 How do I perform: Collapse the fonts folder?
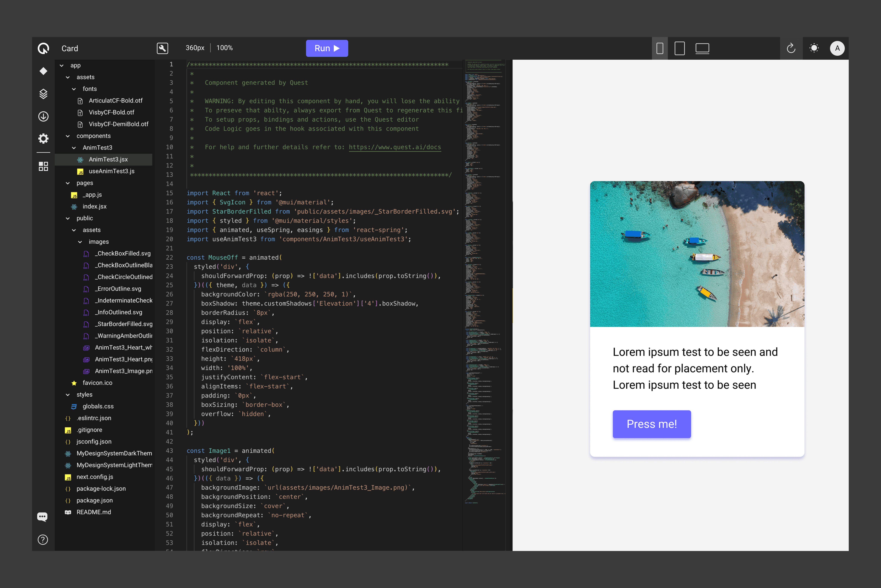(x=74, y=89)
